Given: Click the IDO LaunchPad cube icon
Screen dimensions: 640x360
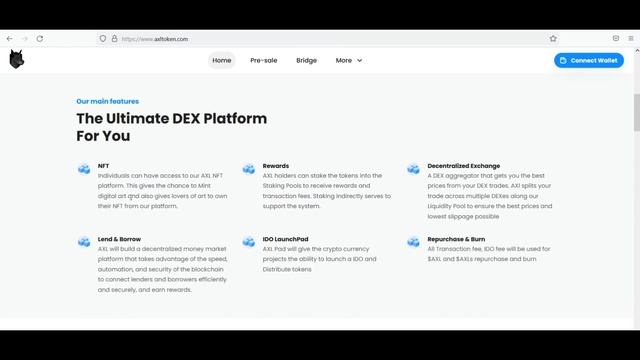Looking at the screenshot, I should click(249, 242).
